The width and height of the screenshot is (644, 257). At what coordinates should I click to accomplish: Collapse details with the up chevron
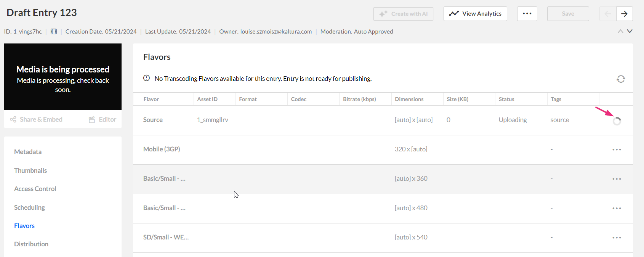point(620,31)
